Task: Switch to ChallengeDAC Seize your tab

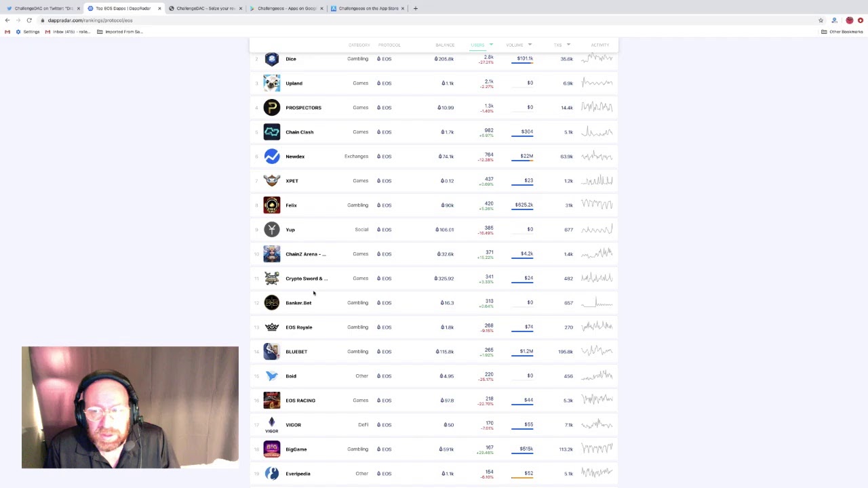Action: (205, 8)
